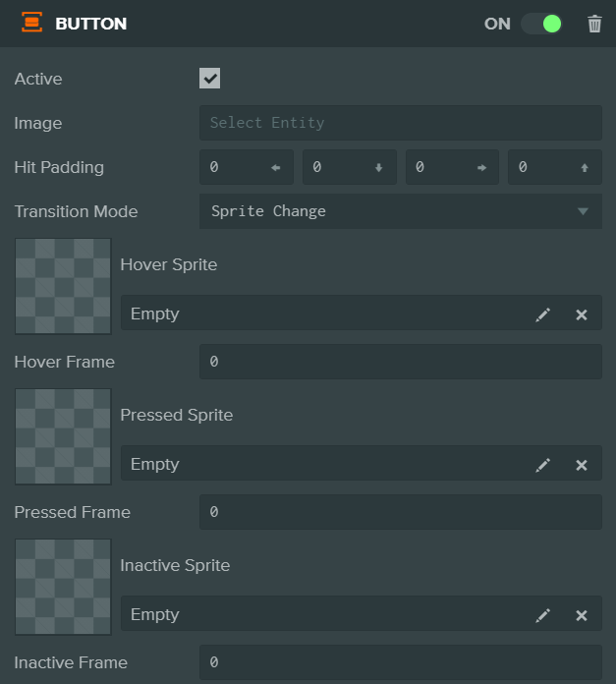
Task: Edit the Hover Sprite asset with pencil
Action: (542, 314)
